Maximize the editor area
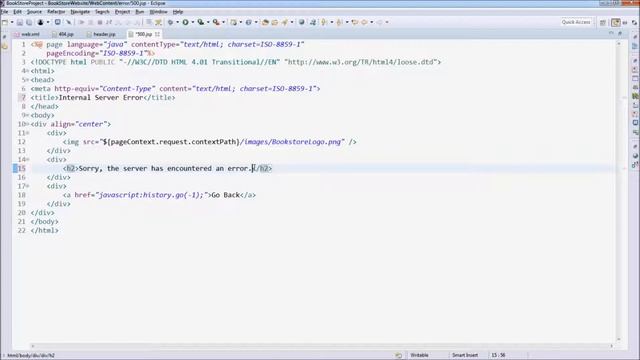The width and height of the screenshot is (640, 360). click(620, 33)
